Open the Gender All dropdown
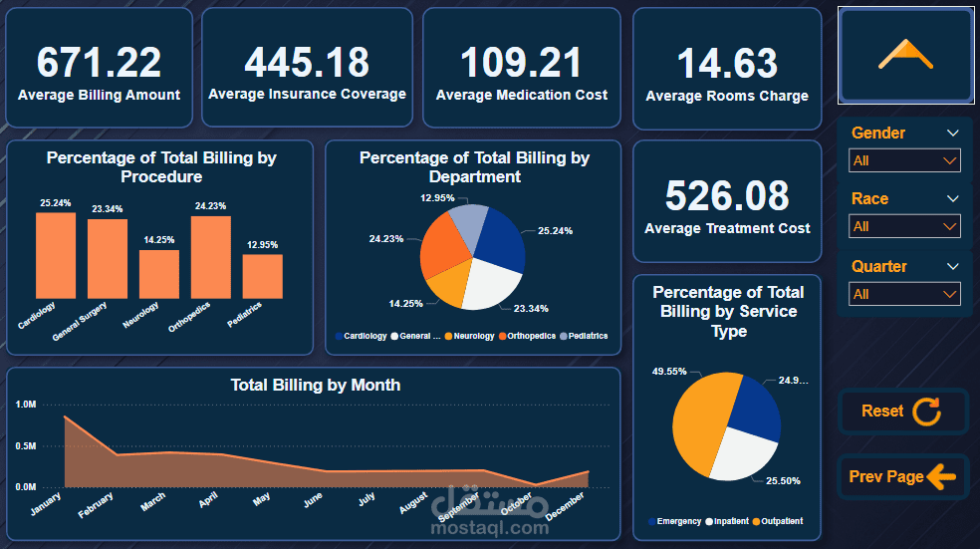Viewport: 980px width, 549px height. tap(904, 160)
